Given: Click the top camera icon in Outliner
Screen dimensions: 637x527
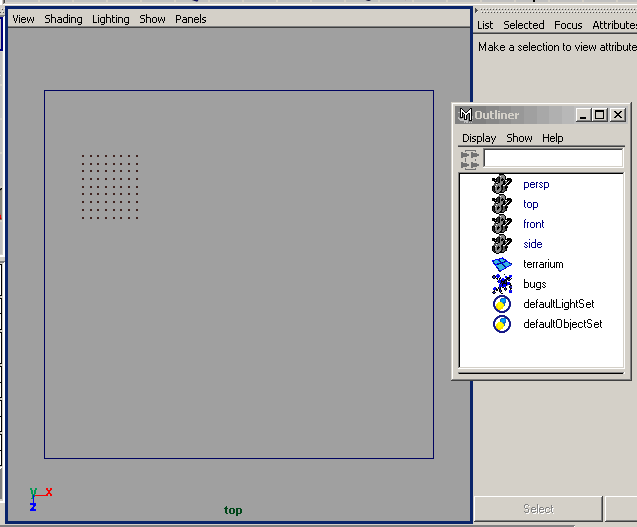Looking at the screenshot, I should [x=502, y=204].
